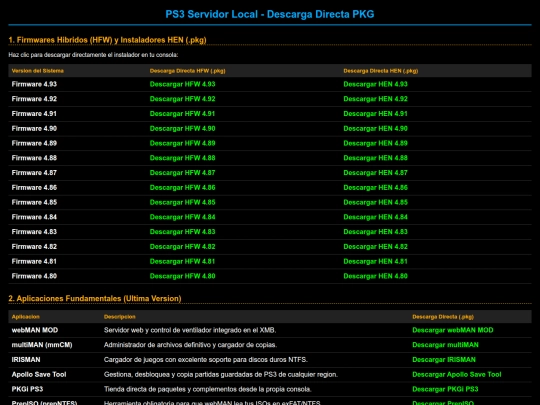Screen dimensions: 540x405
Task: Download HEN 4.93 installer
Action: [x=375, y=84]
